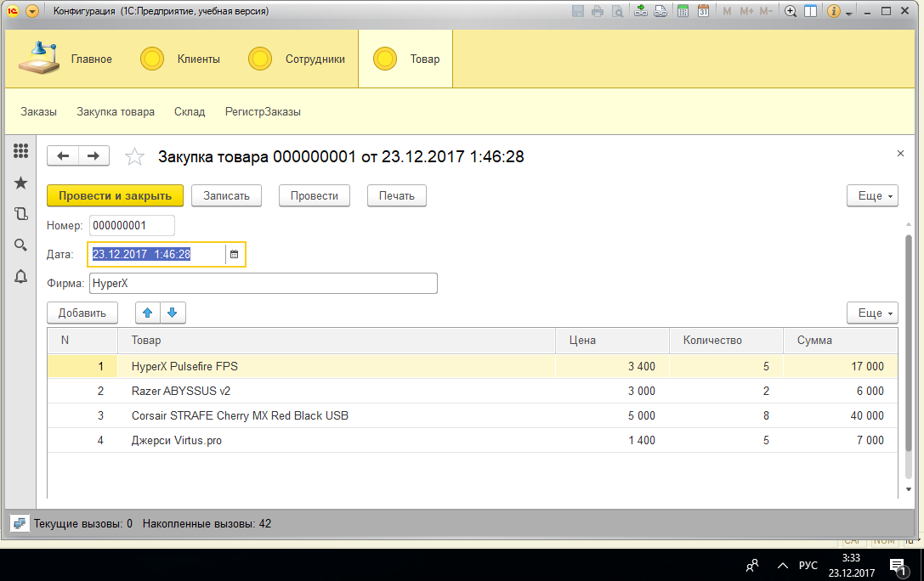This screenshot has width=924, height=581.
Task: Open the Клиенты section
Action: [x=180, y=59]
